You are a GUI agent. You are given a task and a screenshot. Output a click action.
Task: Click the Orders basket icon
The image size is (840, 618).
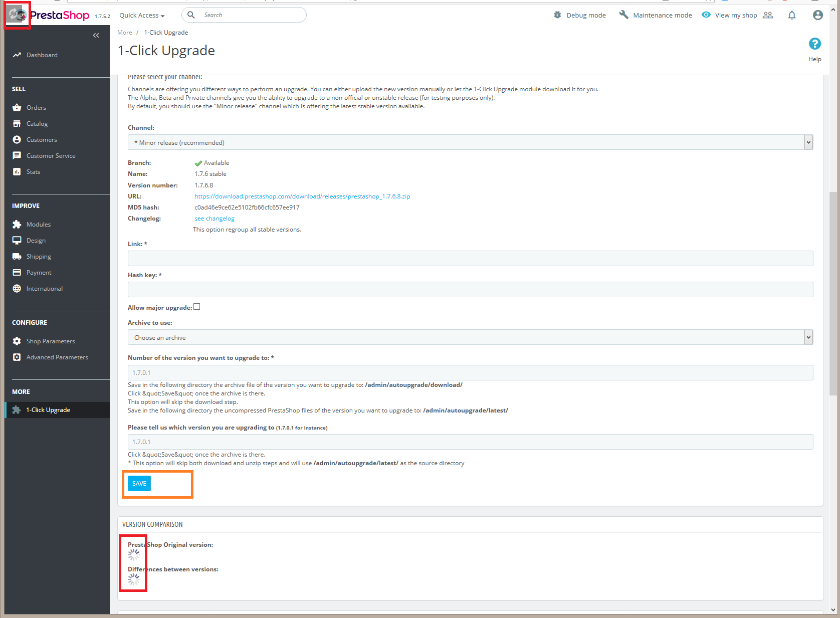tap(17, 108)
